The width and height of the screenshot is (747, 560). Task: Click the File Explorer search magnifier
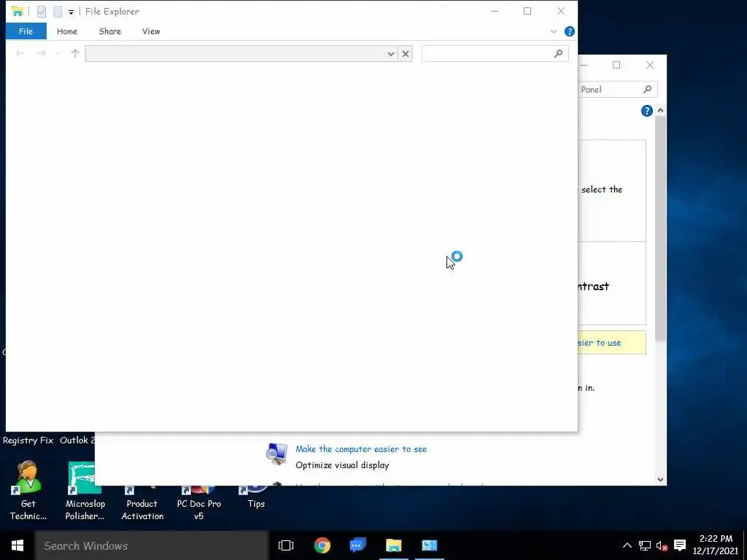coord(558,54)
